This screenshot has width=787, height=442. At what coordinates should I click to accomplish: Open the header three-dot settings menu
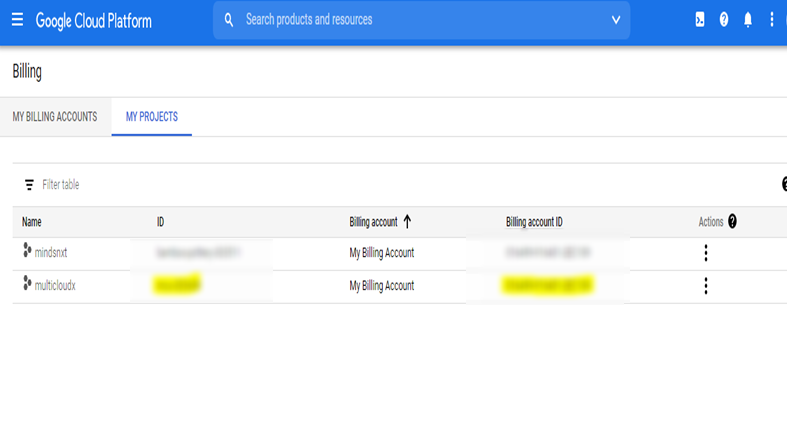[x=772, y=20]
